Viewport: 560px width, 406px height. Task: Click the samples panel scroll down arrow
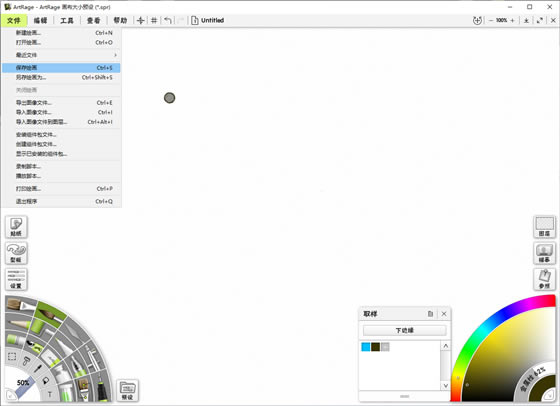pyautogui.click(x=445, y=386)
